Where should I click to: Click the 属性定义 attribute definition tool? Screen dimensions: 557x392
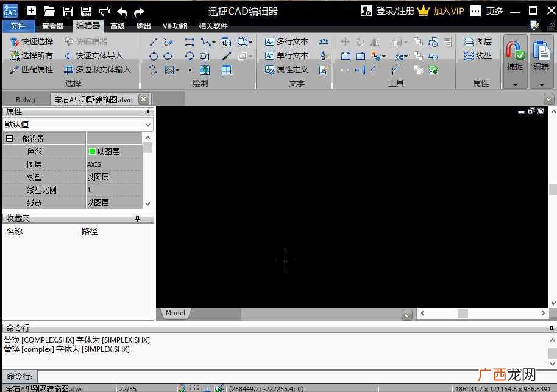pyautogui.click(x=286, y=69)
